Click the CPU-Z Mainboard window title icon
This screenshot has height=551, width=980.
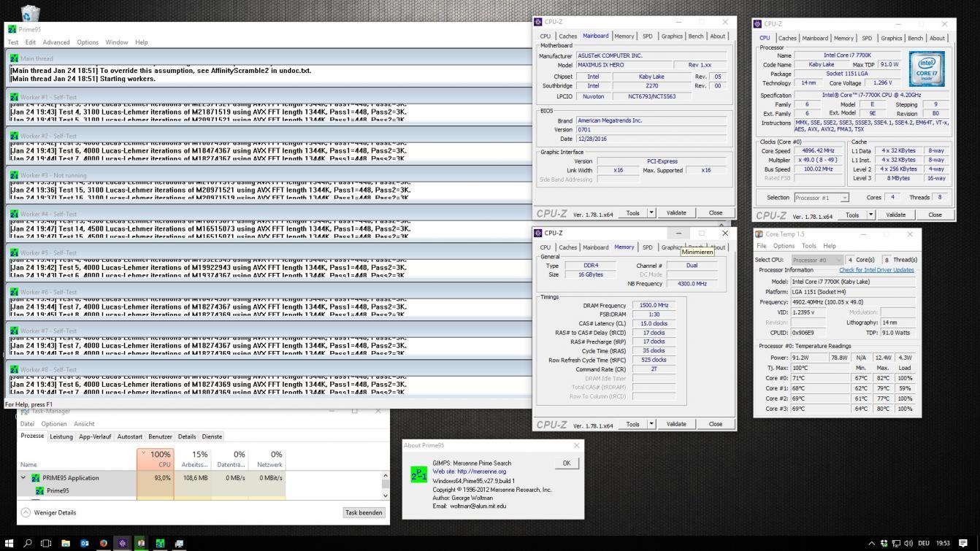point(538,22)
